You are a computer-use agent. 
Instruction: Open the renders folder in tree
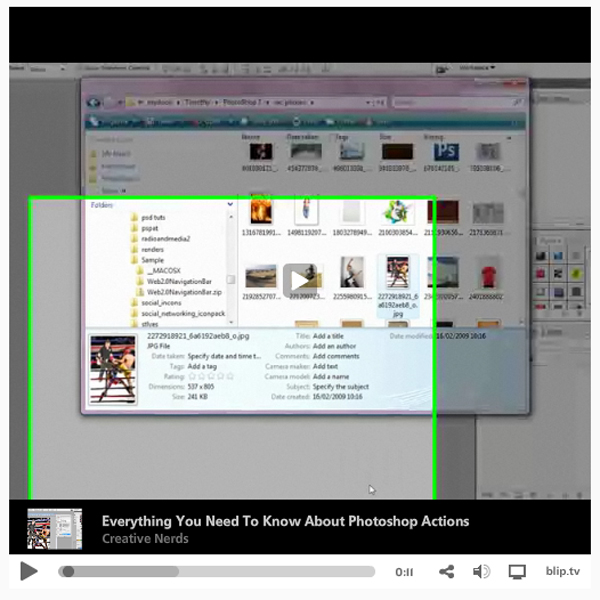click(x=152, y=249)
